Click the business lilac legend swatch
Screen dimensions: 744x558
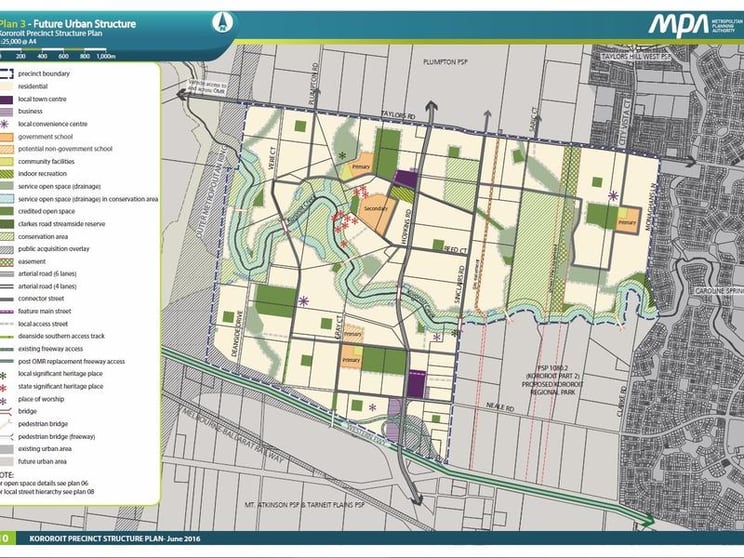pos(6,112)
